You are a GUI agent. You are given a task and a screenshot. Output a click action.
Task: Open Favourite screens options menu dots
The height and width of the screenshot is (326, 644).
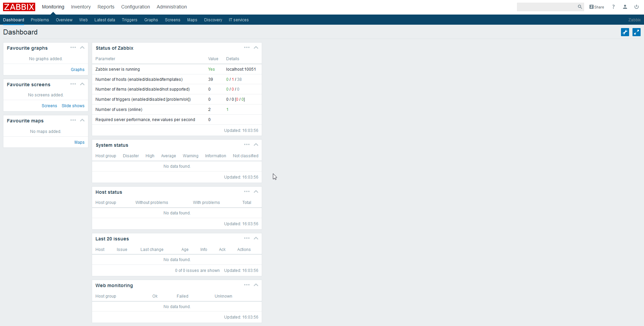pyautogui.click(x=73, y=84)
